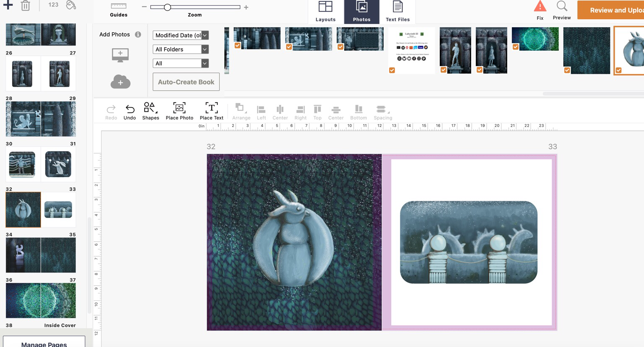This screenshot has width=644, height=347.
Task: Click Review and Upload button
Action: pyautogui.click(x=610, y=10)
